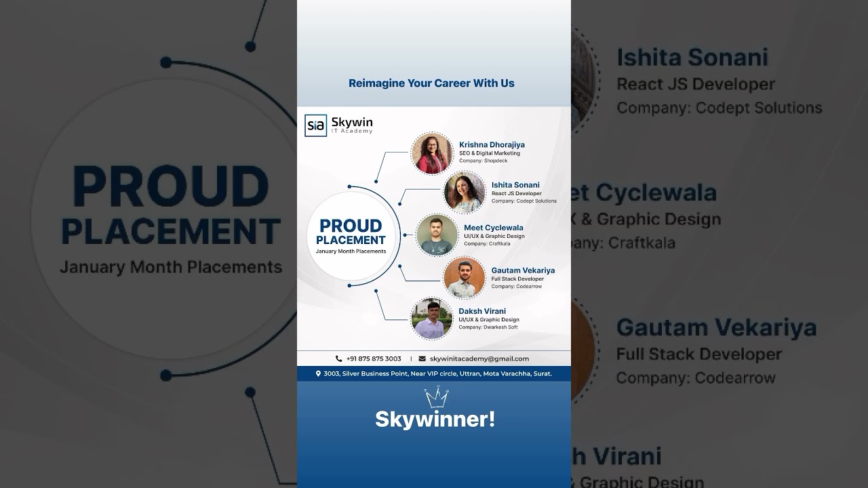Image resolution: width=868 pixels, height=488 pixels.
Task: Select small "Company: Codept Solutions" in center poster
Action: 524,201
